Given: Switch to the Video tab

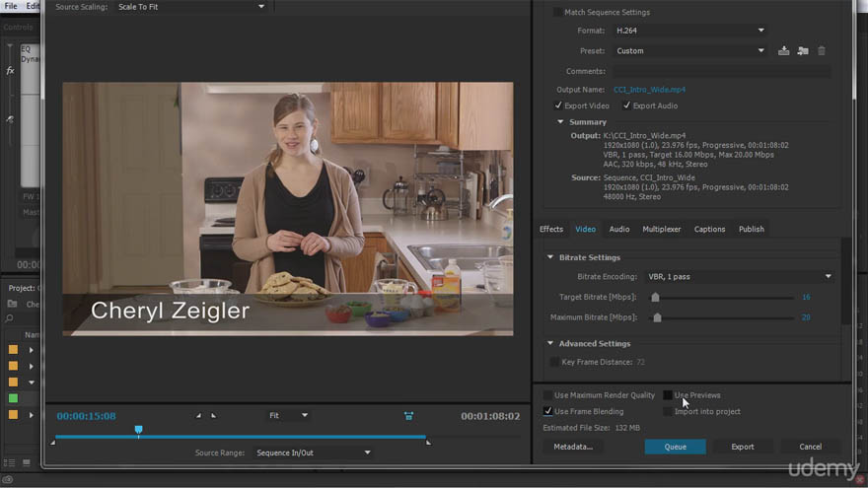Looking at the screenshot, I should 585,229.
